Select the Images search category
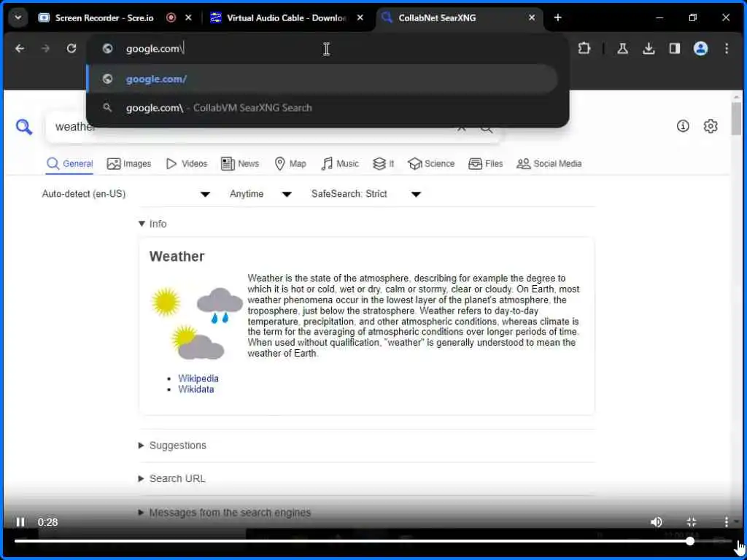 (x=129, y=164)
